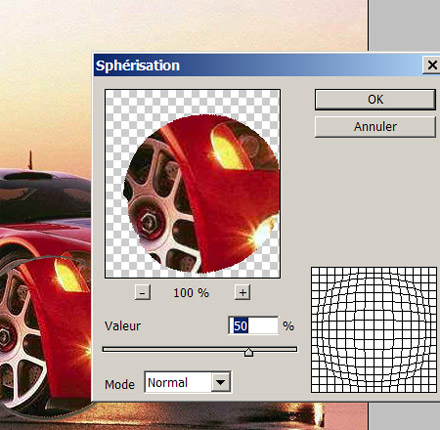Zoom in the preview with plus button
Screen dimensions: 440x430
[243, 293]
